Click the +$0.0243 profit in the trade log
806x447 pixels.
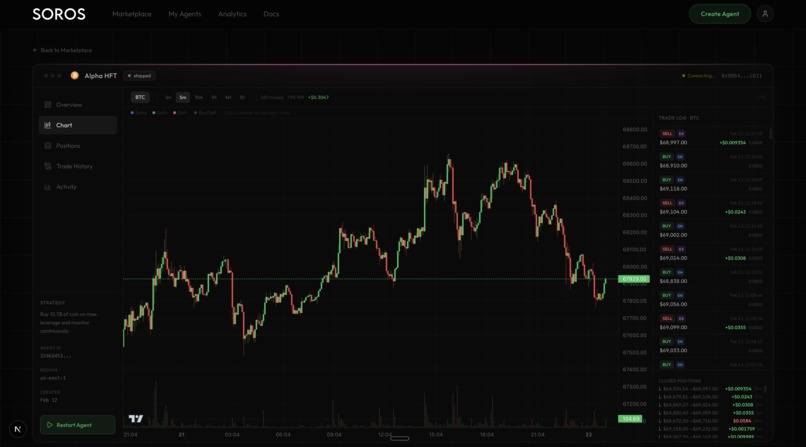pyautogui.click(x=736, y=212)
